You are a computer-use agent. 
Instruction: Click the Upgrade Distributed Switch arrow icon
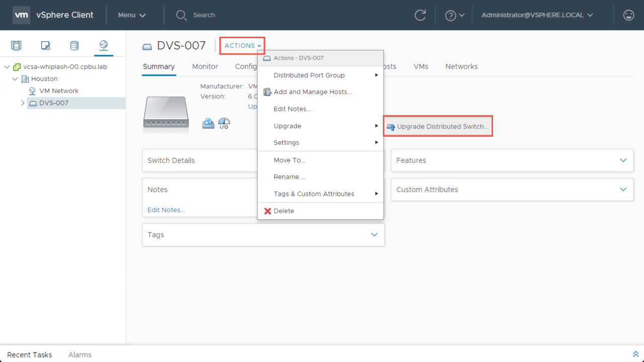point(390,127)
